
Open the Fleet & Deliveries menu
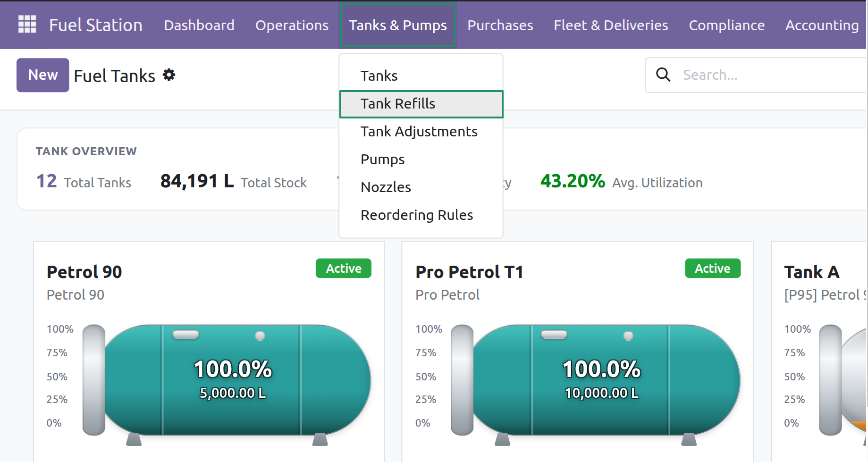pos(611,25)
